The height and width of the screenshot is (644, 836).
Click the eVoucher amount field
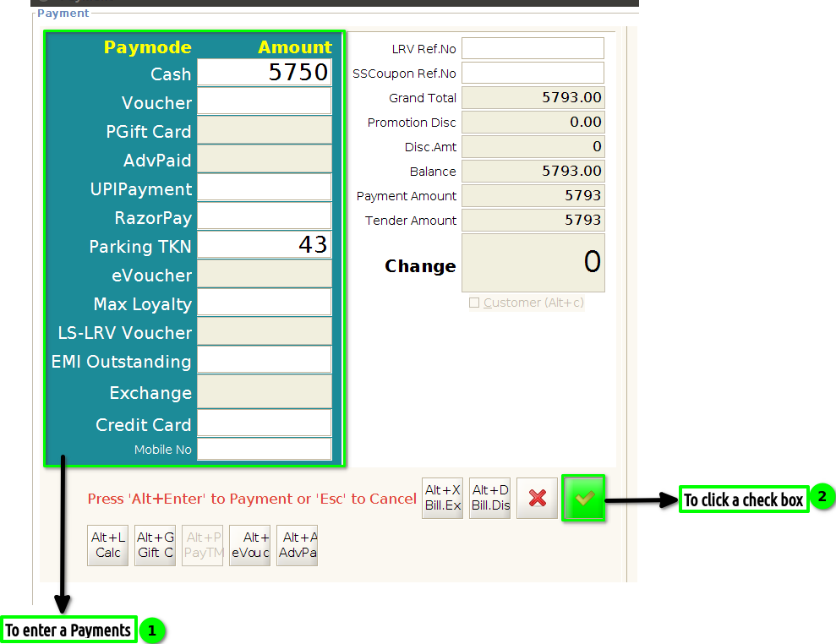265,274
